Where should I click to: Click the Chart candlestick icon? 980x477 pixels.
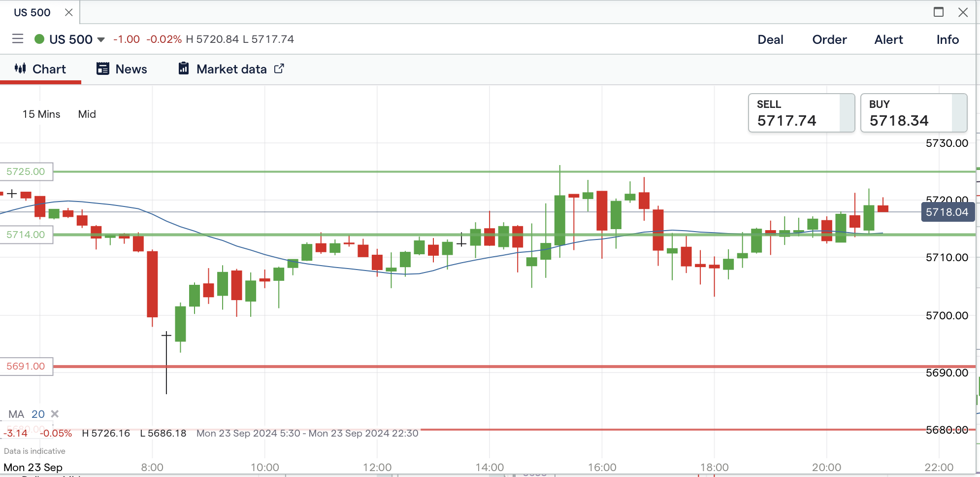point(20,68)
